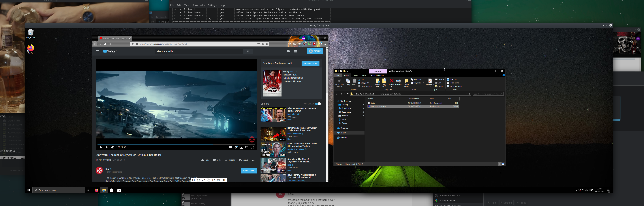Image resolution: width=644 pixels, height=206 pixels.
Task: Click Copy path in Explorer ribbon
Action: click(x=364, y=83)
